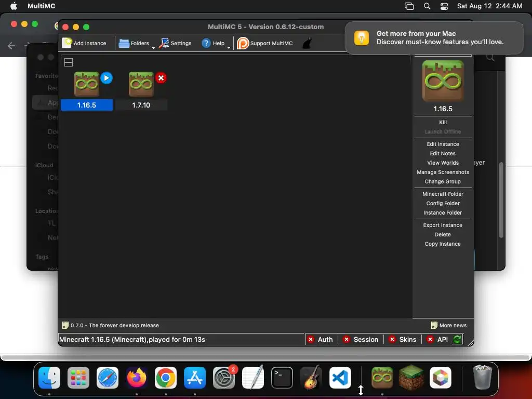This screenshot has height=399, width=532.
Task: Open TextEdit from the Dock
Action: [253, 378]
